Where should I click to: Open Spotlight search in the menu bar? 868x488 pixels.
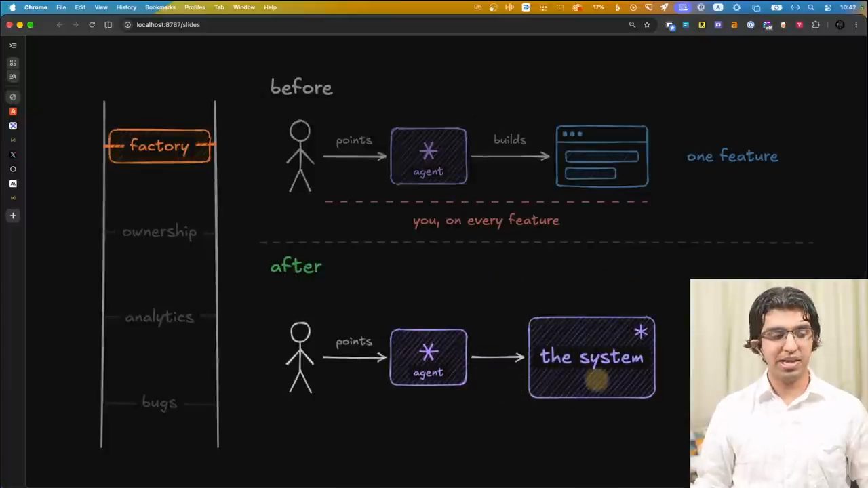pyautogui.click(x=810, y=7)
